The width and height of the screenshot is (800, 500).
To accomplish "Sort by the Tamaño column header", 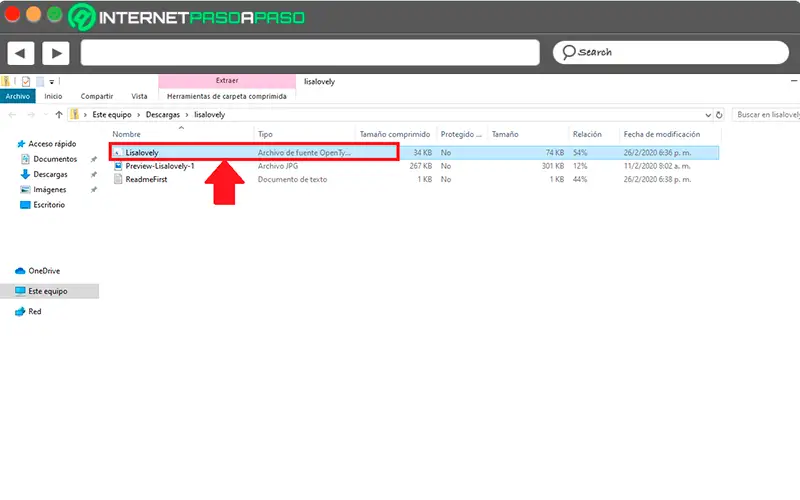I will click(505, 134).
